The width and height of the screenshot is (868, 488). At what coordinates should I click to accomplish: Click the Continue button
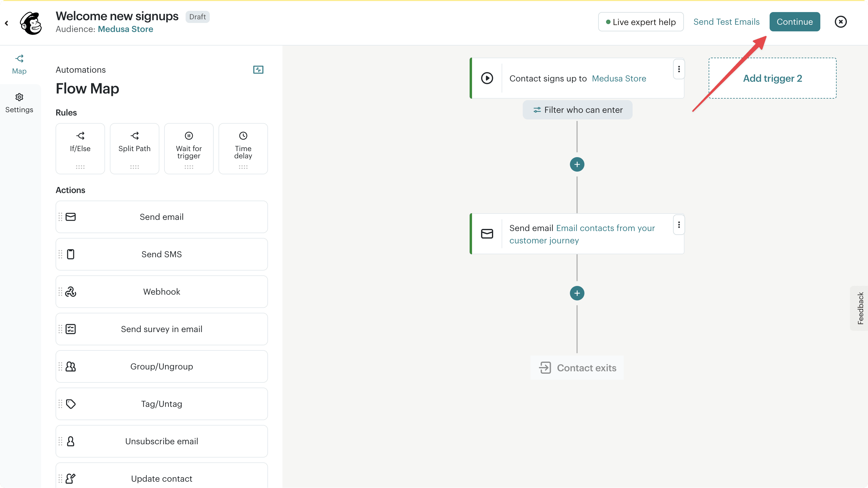(x=795, y=21)
